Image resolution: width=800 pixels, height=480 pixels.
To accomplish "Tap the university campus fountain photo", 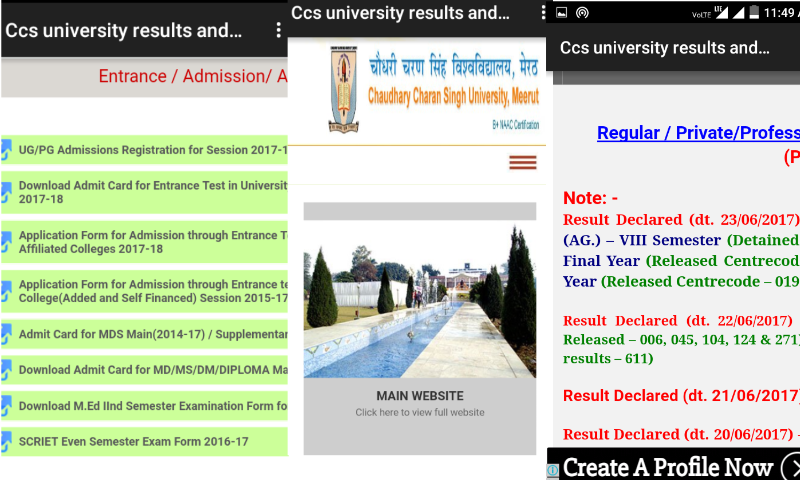I will pos(420,301).
